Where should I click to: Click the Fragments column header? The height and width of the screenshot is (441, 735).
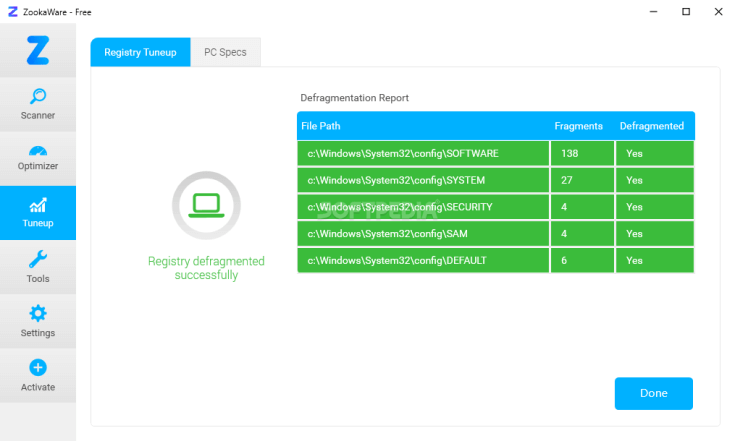(578, 126)
